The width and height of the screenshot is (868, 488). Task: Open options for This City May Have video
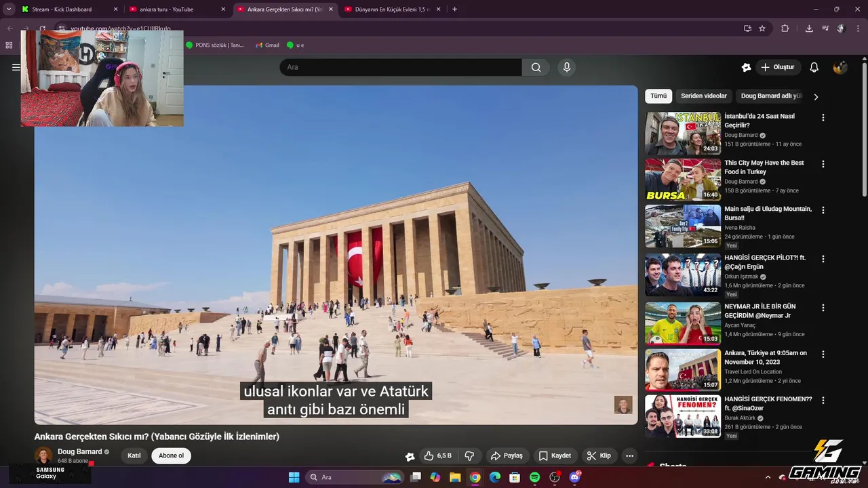click(823, 164)
